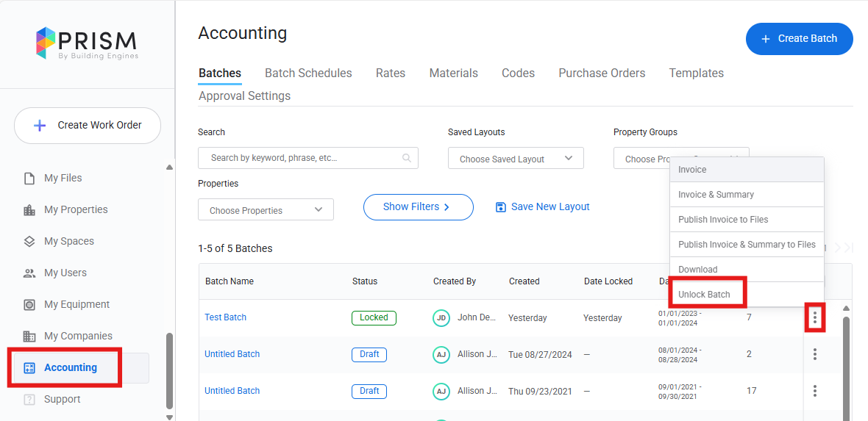Click the My Properties building icon

tap(29, 210)
